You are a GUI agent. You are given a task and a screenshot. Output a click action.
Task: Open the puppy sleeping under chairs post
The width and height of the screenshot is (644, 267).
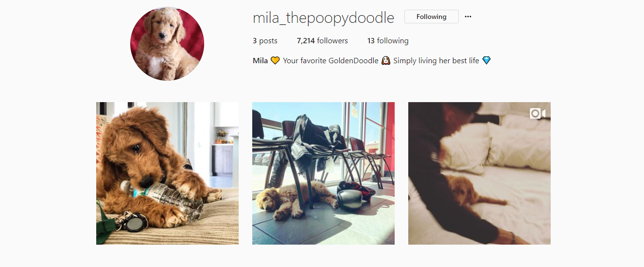coord(323,173)
